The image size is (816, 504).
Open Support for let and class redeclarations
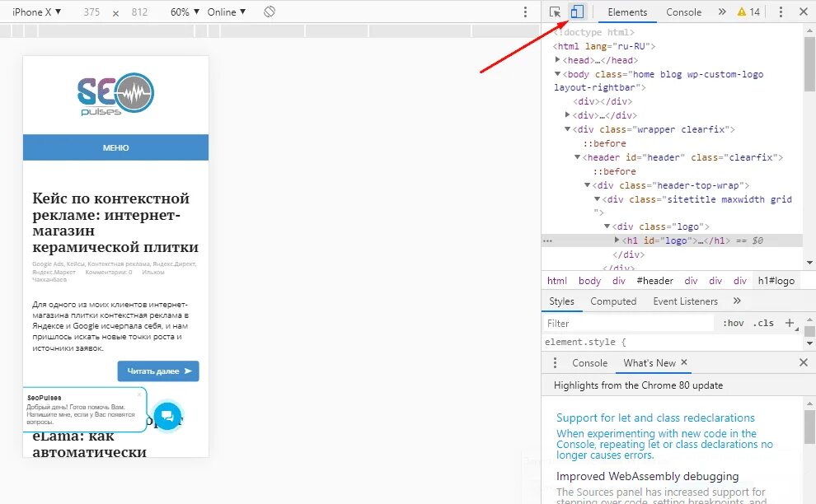pyautogui.click(x=655, y=418)
